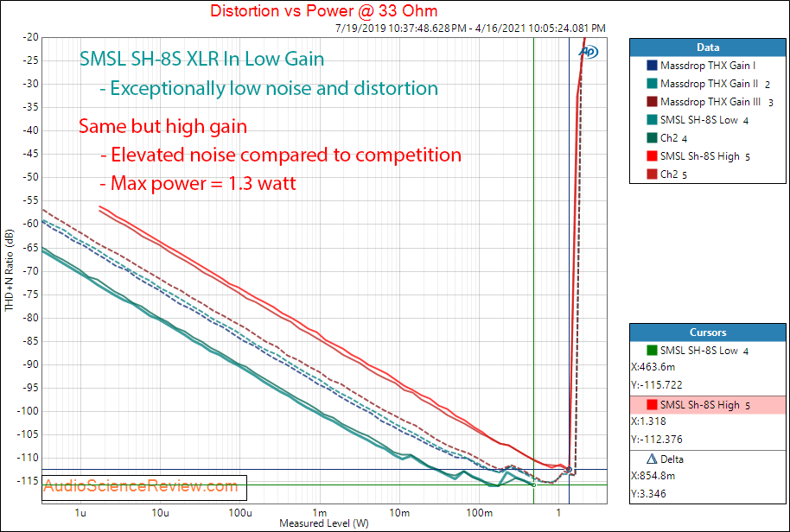Click the delta Y:3.346 value

coord(648,494)
